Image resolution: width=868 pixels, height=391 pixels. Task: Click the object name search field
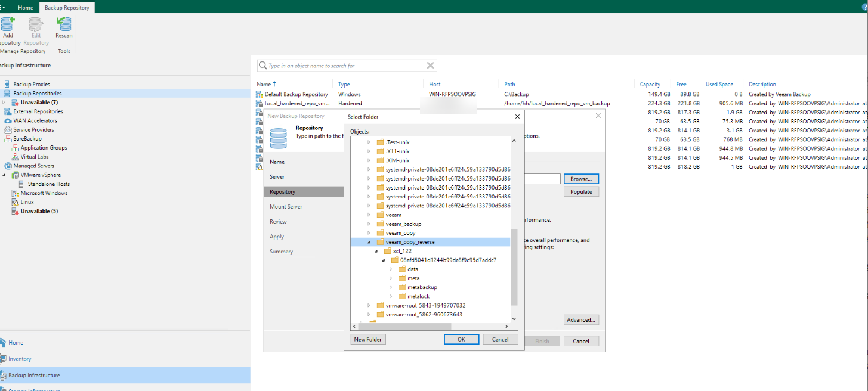click(x=346, y=66)
